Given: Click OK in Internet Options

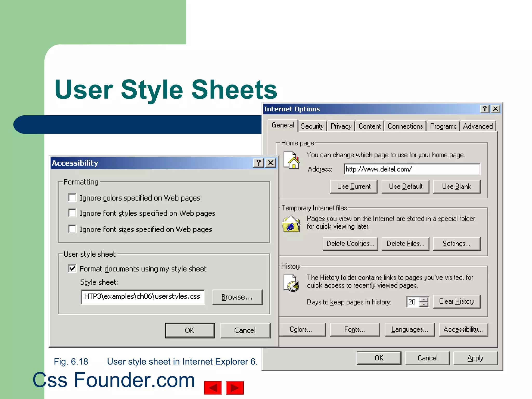Looking at the screenshot, I should click(x=379, y=358).
